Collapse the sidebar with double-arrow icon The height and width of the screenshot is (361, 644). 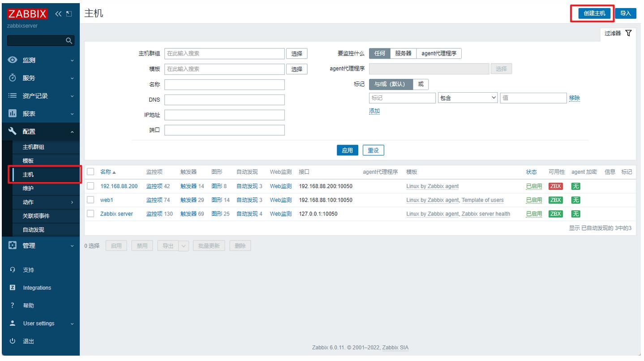point(59,13)
